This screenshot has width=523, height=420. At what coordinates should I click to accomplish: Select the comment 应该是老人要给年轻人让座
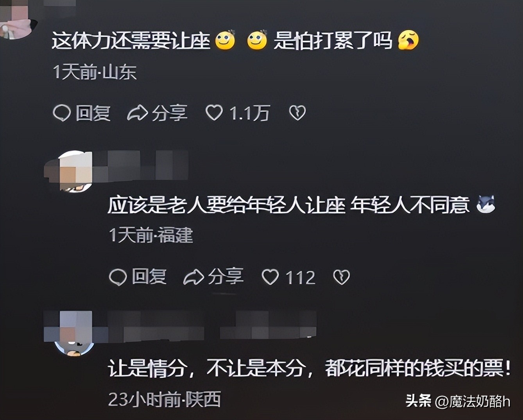pos(226,205)
